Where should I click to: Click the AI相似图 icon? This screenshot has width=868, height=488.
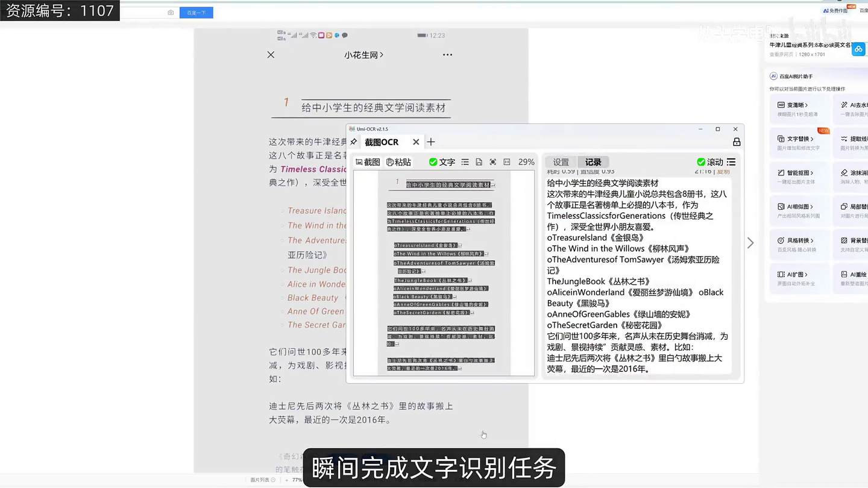click(x=781, y=206)
